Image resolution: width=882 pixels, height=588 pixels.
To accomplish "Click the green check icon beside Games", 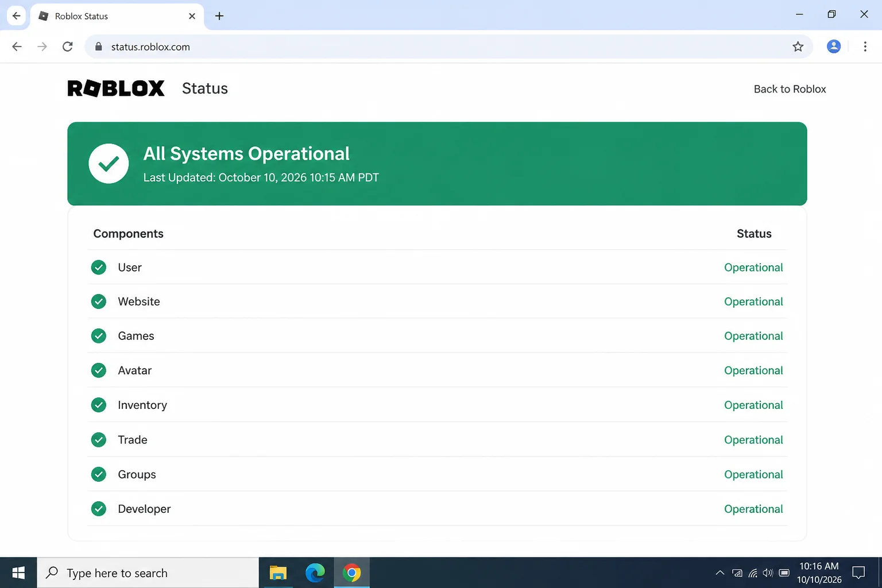I will [99, 336].
